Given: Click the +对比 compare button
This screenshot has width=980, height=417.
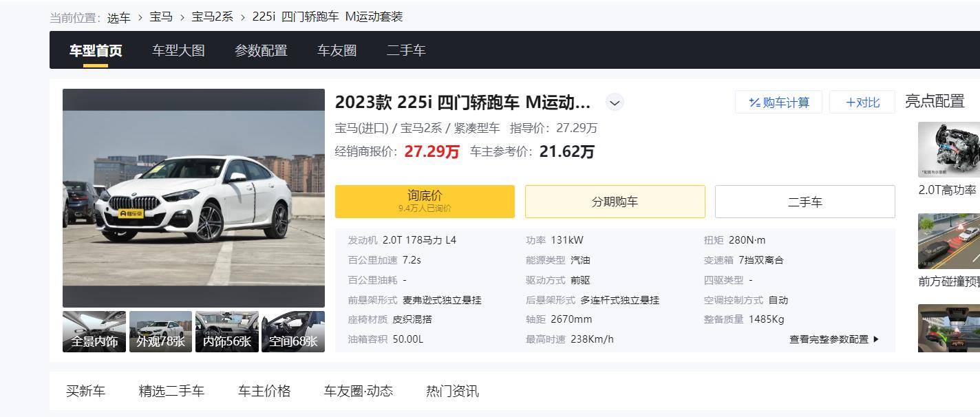Looking at the screenshot, I should (862, 103).
